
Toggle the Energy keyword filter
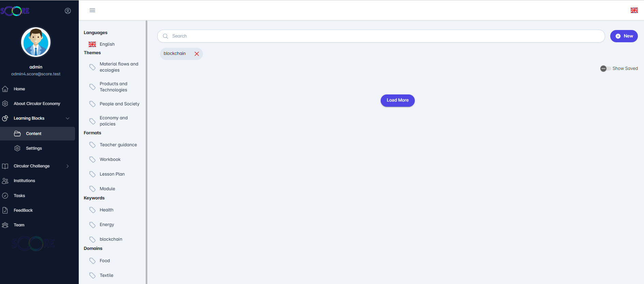[x=106, y=225]
